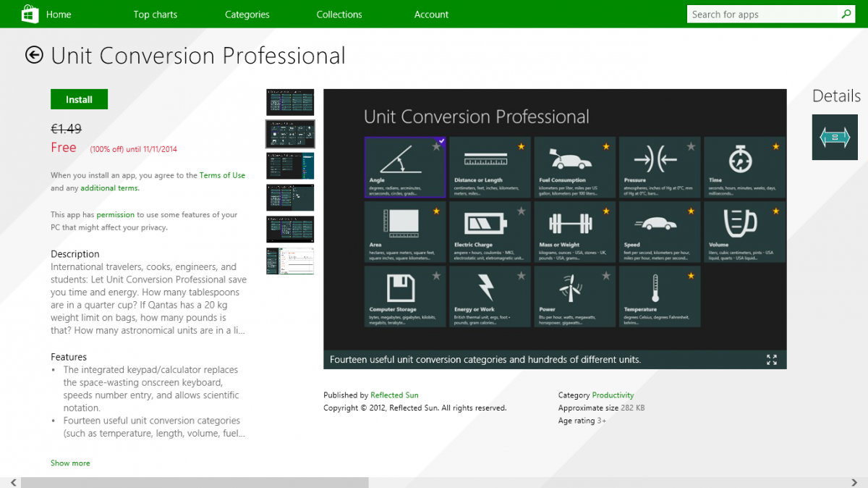Open the additional terms link
868x488 pixels.
110,188
